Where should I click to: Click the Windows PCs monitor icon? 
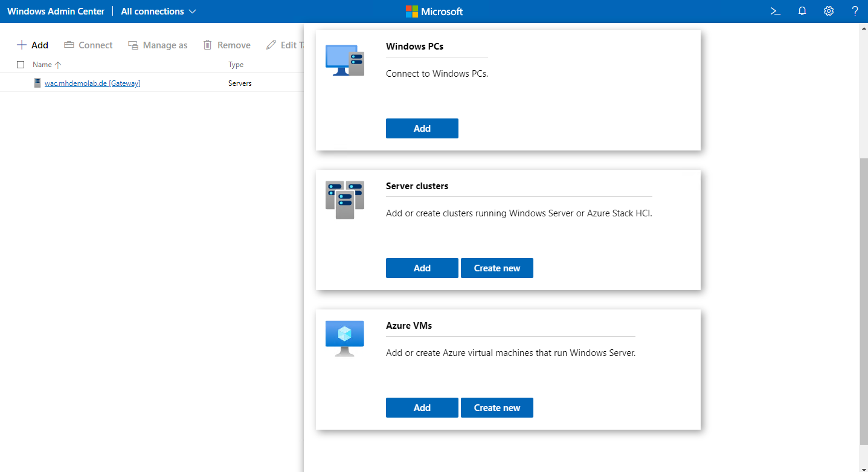pos(345,60)
